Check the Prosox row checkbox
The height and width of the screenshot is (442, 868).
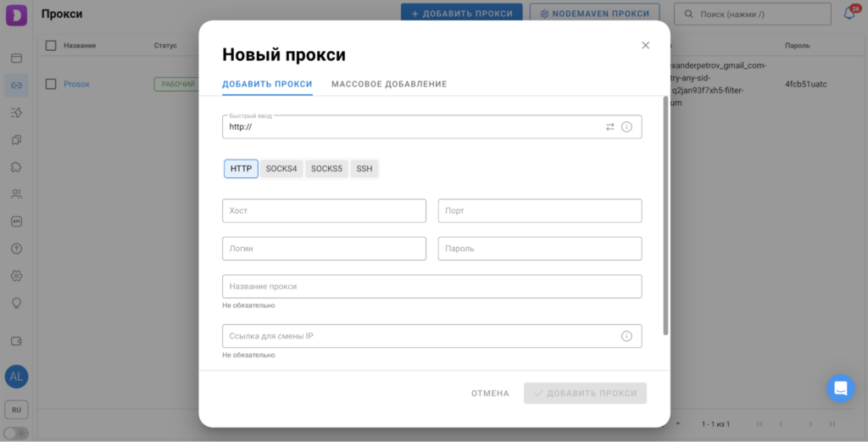pyautogui.click(x=51, y=84)
